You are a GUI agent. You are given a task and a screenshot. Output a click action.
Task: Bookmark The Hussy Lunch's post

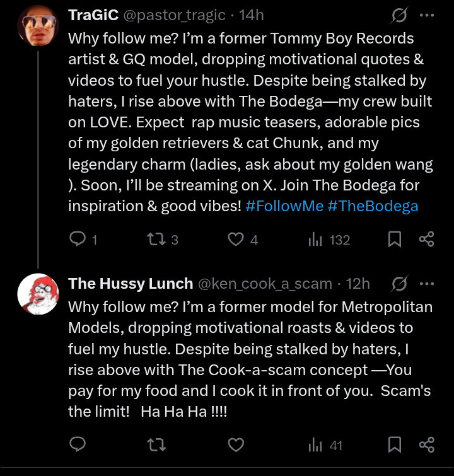395,445
